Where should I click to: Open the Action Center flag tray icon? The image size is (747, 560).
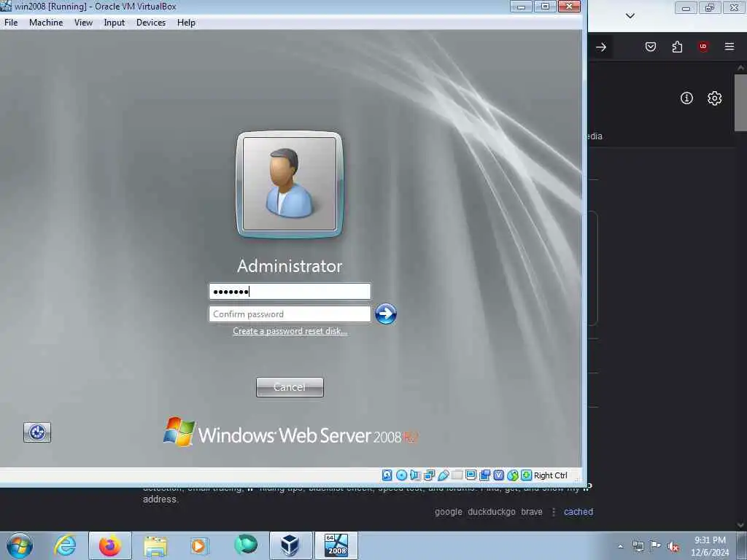click(656, 546)
